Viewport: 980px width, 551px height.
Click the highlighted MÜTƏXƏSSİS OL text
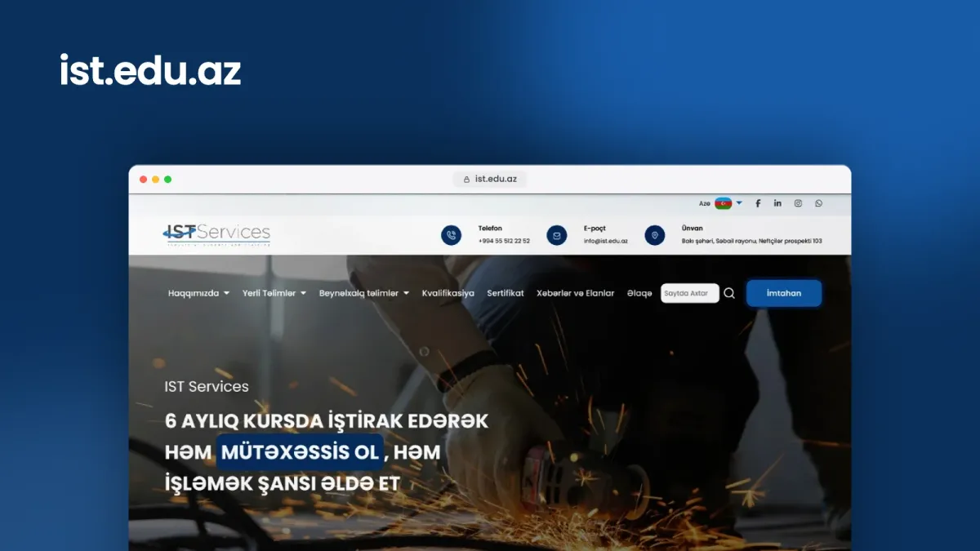pos(300,452)
